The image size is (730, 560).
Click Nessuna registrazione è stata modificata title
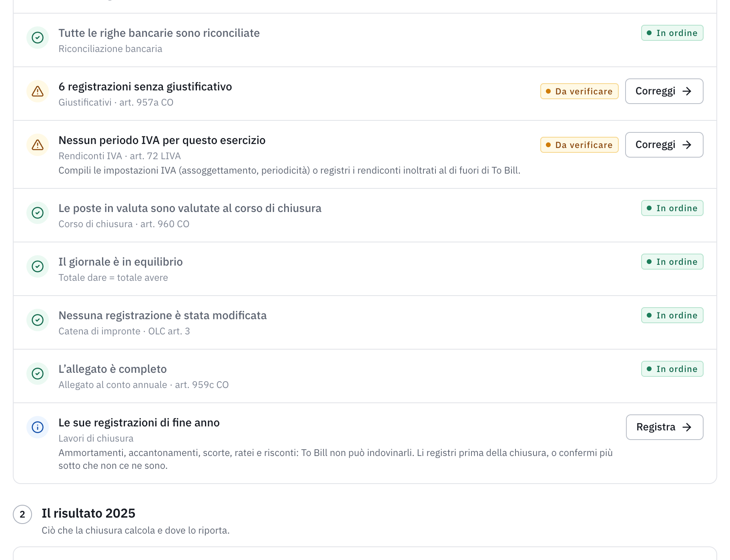pos(162,316)
